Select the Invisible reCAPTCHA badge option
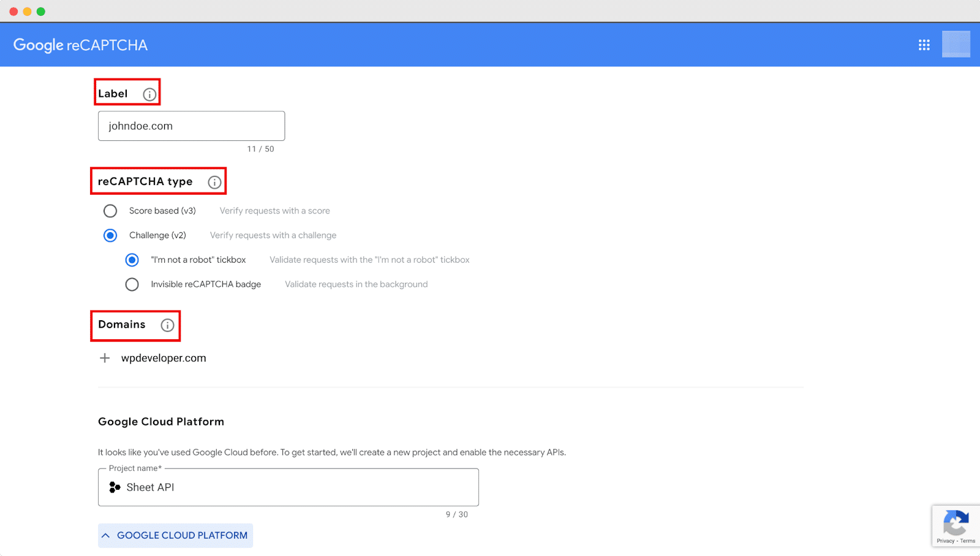This screenshot has height=556, width=980. [132, 284]
